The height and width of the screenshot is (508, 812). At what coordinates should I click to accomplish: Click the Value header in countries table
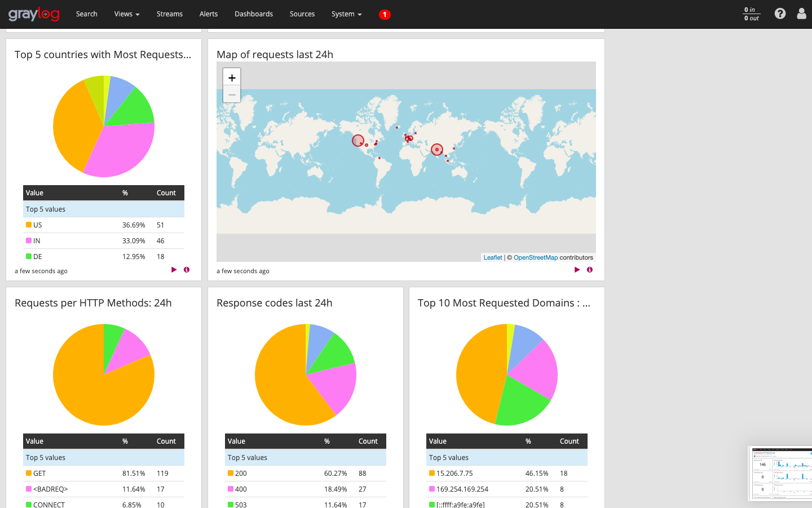(34, 193)
